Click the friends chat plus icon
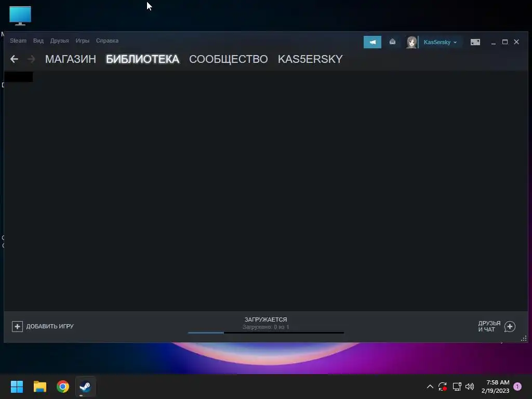 [x=510, y=326]
